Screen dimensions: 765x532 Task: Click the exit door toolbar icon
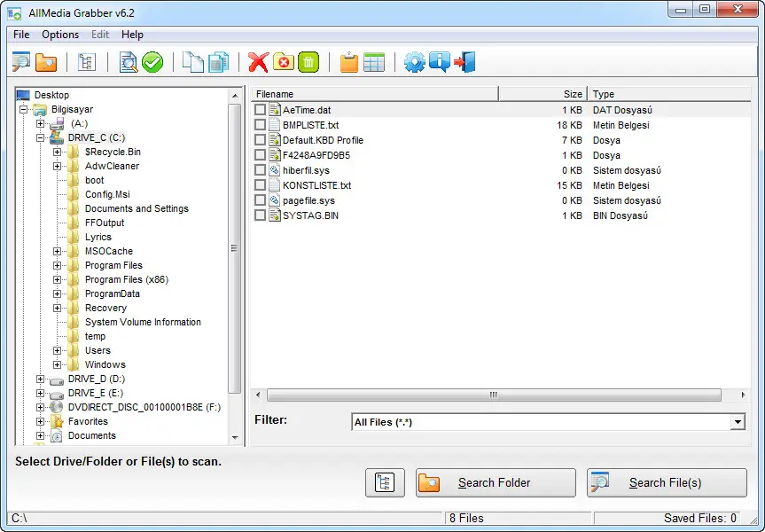[x=465, y=62]
